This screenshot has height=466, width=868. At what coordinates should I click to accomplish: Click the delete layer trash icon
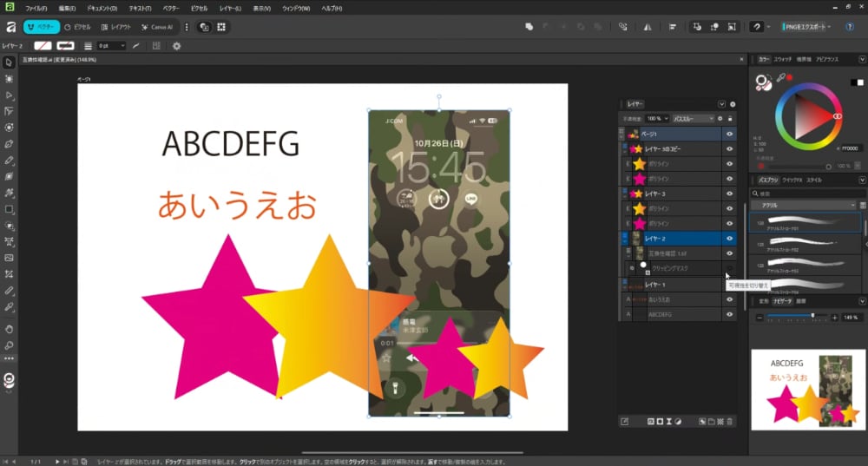point(729,422)
